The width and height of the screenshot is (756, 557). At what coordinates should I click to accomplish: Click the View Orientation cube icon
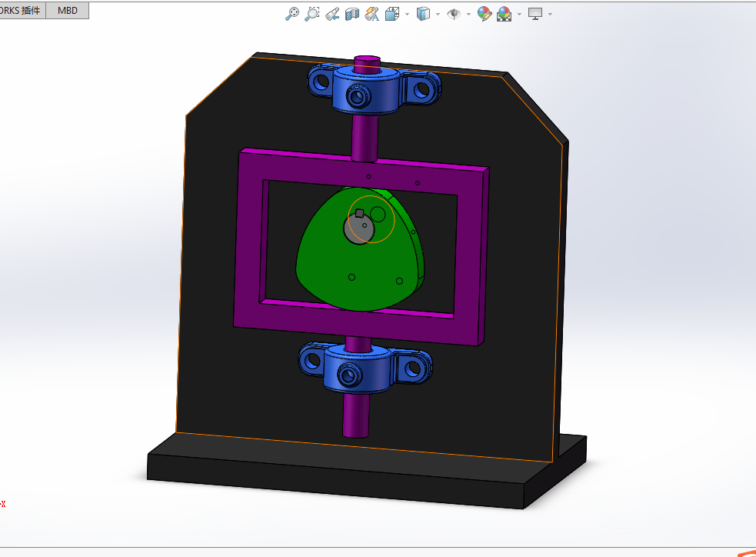click(392, 14)
